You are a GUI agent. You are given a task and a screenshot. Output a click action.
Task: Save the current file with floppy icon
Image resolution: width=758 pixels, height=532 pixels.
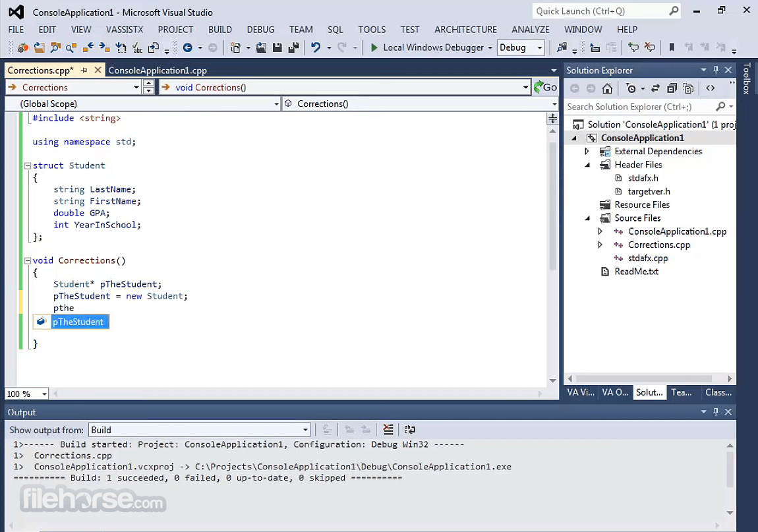[277, 47]
